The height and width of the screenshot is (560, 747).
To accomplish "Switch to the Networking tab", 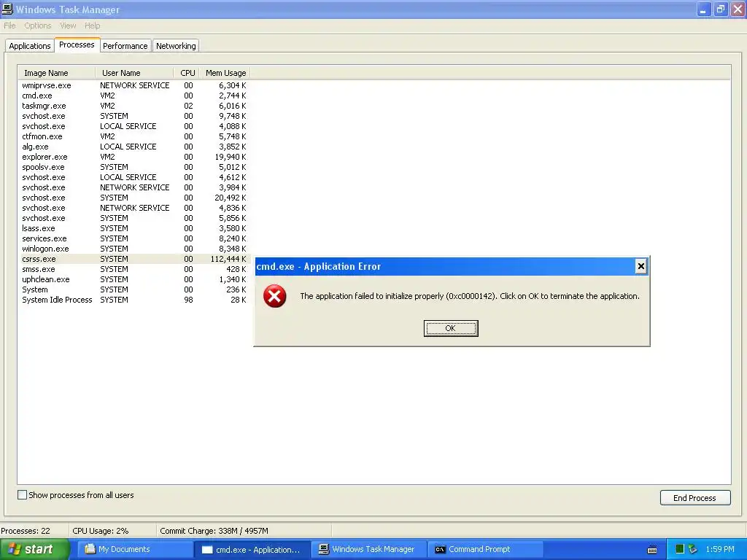I will tap(176, 46).
